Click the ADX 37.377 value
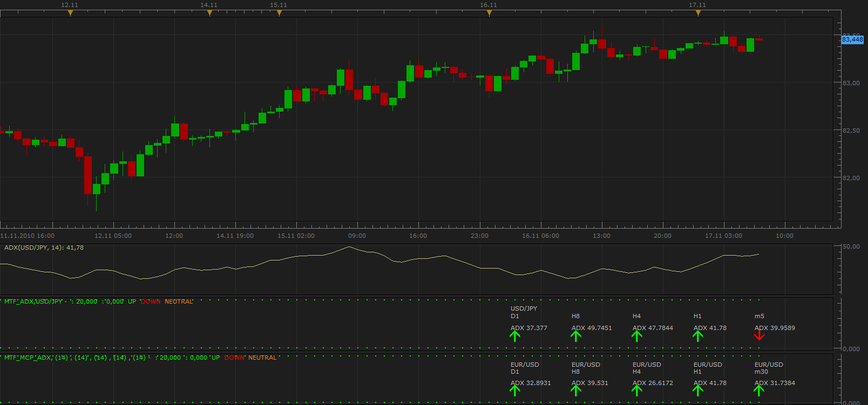The height and width of the screenshot is (405, 868). (529, 328)
